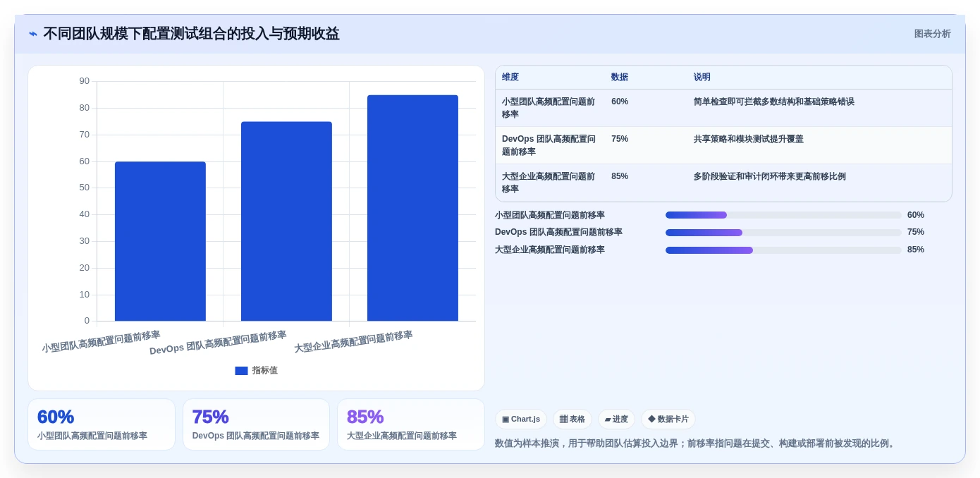
Task: Click the y-axis value 90
Action: point(85,81)
